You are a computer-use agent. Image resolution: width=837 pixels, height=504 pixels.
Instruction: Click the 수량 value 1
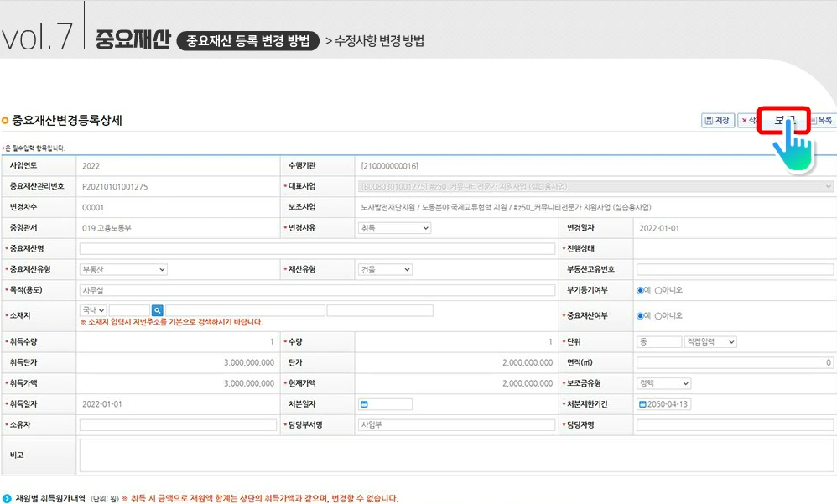550,341
